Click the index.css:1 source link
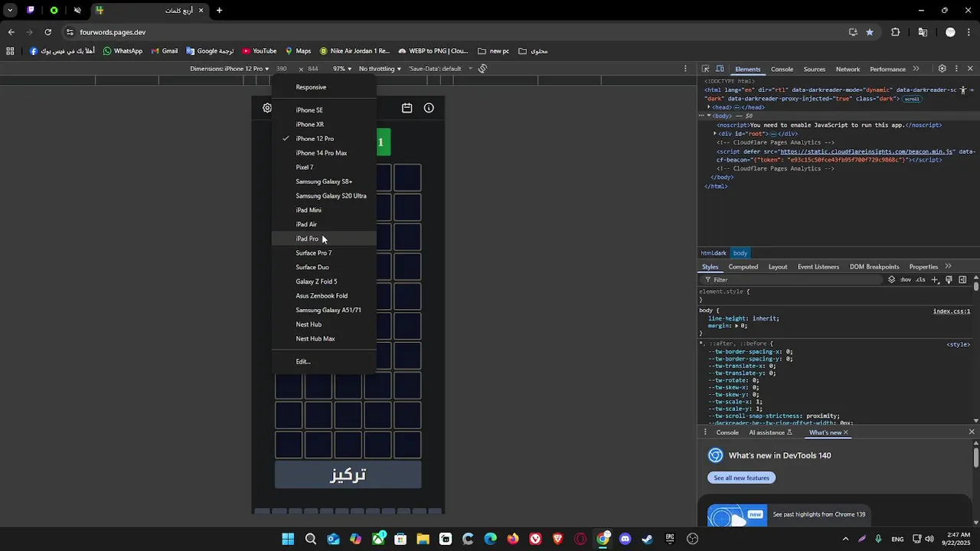 coord(951,311)
